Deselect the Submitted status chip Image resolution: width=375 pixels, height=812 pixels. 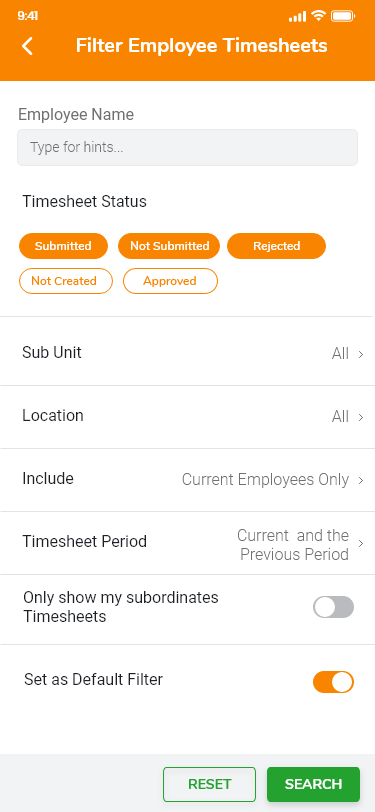coord(63,246)
